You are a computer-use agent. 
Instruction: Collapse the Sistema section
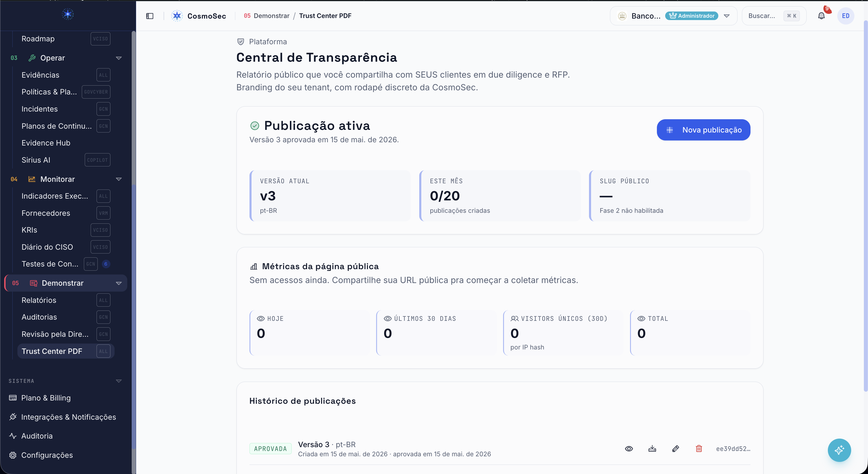point(119,381)
